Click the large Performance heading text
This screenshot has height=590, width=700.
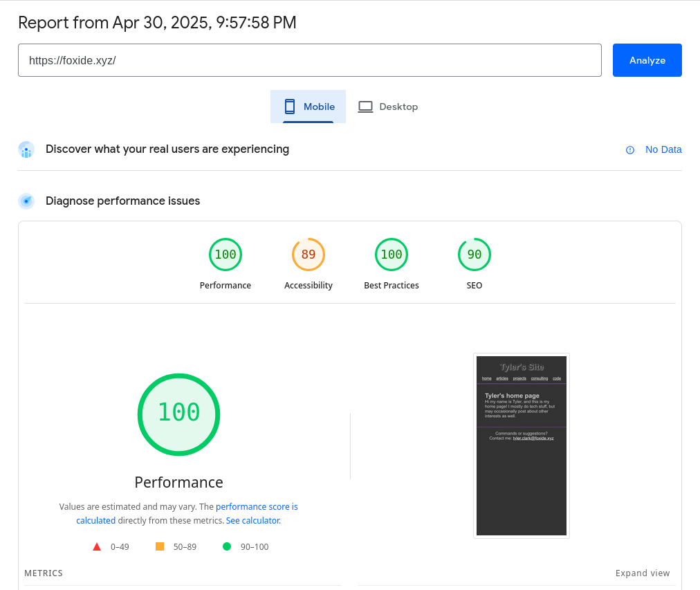(x=179, y=482)
